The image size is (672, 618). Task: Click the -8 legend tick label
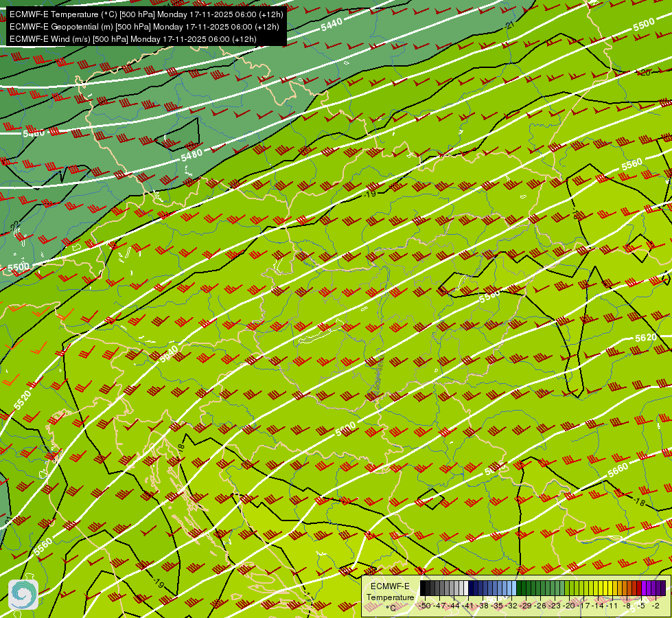tap(627, 606)
